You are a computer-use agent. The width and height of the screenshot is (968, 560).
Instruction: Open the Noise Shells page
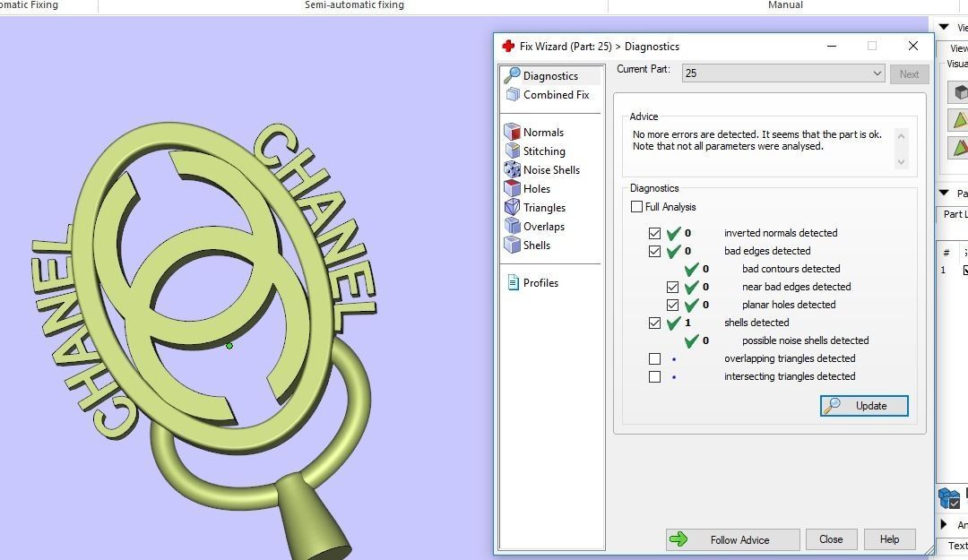(x=542, y=169)
